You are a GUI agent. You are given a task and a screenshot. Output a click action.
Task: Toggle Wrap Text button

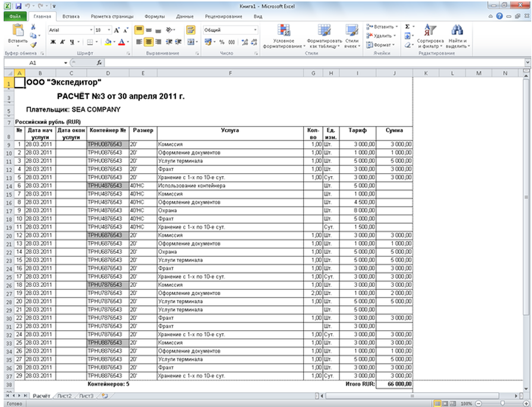[x=191, y=30]
